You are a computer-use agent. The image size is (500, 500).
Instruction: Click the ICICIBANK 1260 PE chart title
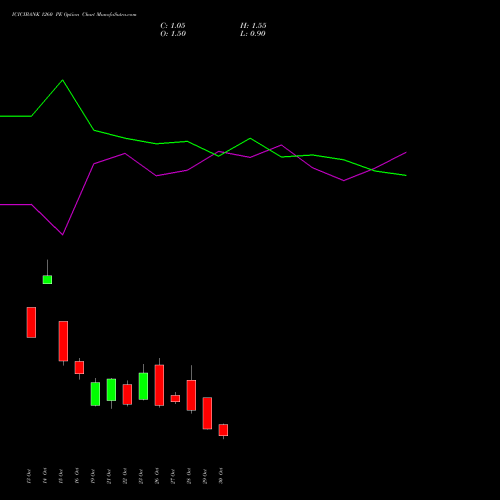coord(74,15)
